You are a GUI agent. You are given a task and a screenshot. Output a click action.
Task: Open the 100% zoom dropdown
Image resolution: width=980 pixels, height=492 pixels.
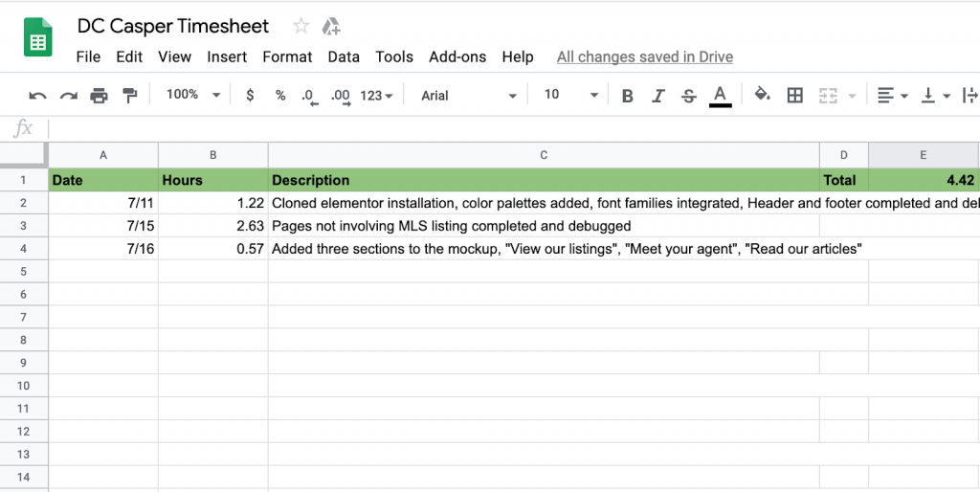point(192,95)
